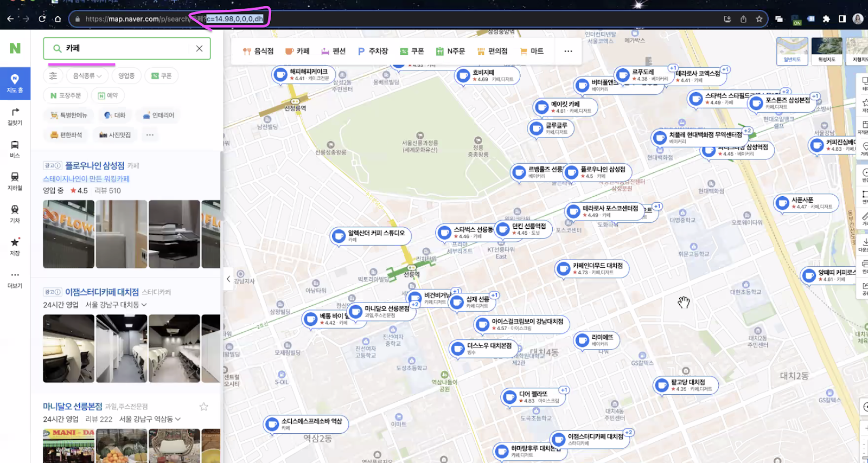The width and height of the screenshot is (868, 463).
Task: Bookmark this page with star icon
Action: coord(759,19)
